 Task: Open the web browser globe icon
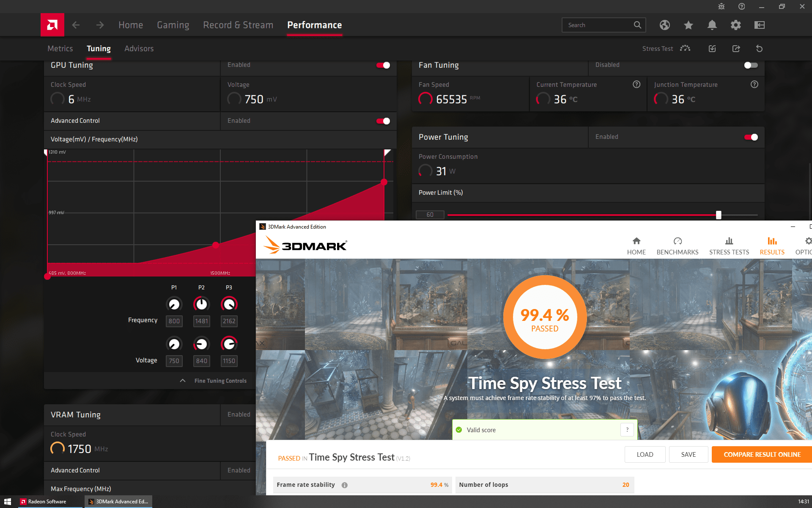[x=665, y=25]
